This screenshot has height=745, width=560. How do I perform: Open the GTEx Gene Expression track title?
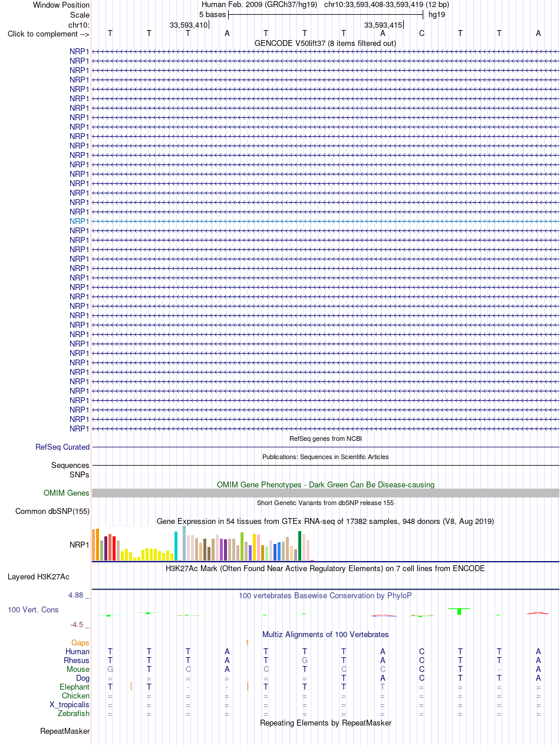(x=325, y=522)
